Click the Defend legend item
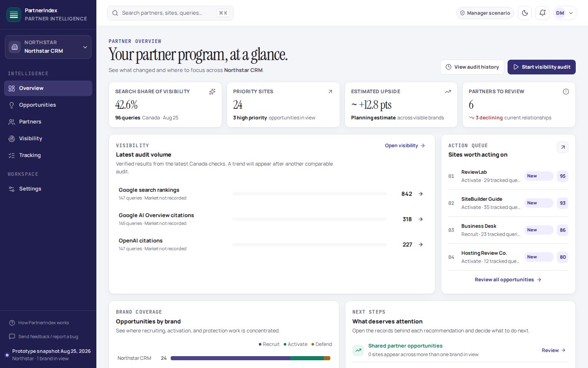Image resolution: width=588 pixels, height=368 pixels. pos(322,344)
